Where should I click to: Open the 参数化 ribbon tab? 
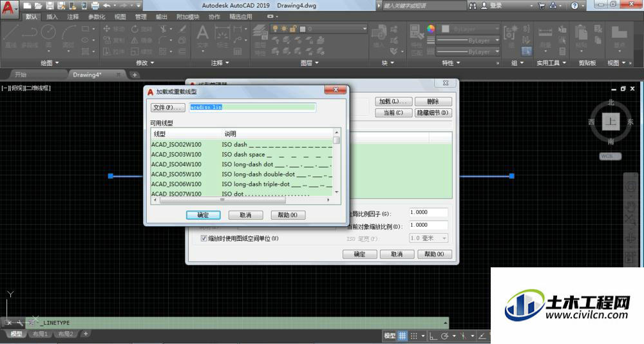point(97,17)
